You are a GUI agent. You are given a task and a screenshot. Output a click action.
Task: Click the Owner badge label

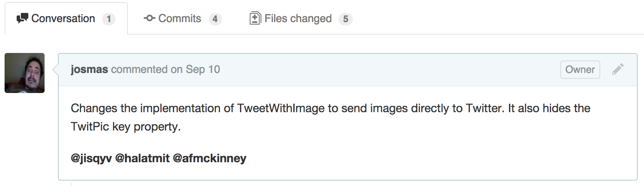[x=580, y=70]
